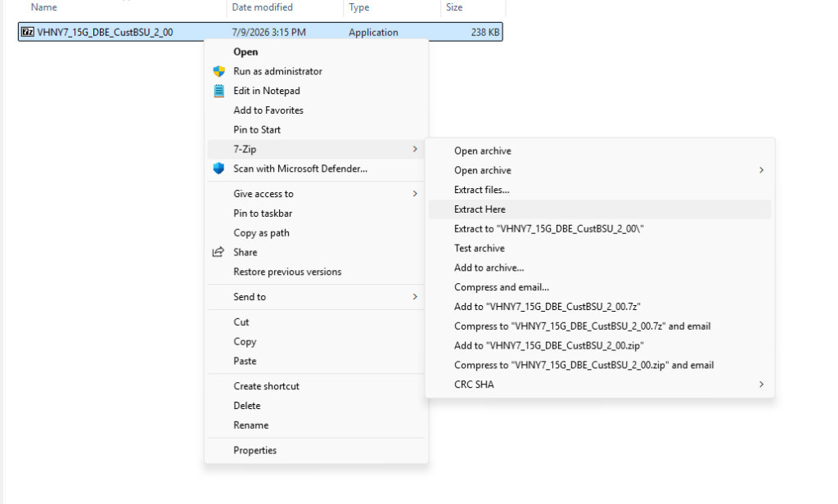Click the 238 KB size cell
Viewport: 838px width, 504px height.
pyautogui.click(x=485, y=32)
